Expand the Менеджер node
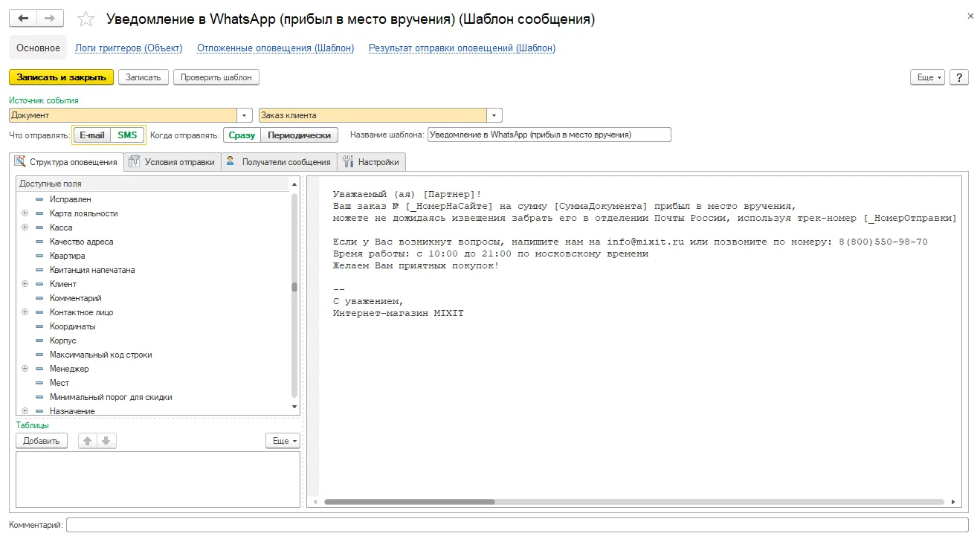 click(x=25, y=369)
